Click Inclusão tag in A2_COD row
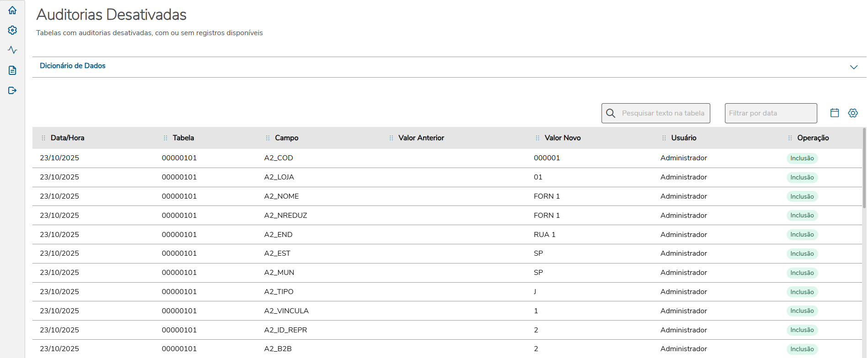This screenshot has width=868, height=358. [x=802, y=158]
